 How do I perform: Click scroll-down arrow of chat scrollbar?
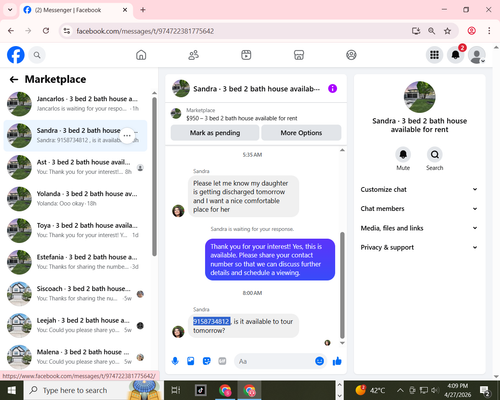tap(342, 343)
